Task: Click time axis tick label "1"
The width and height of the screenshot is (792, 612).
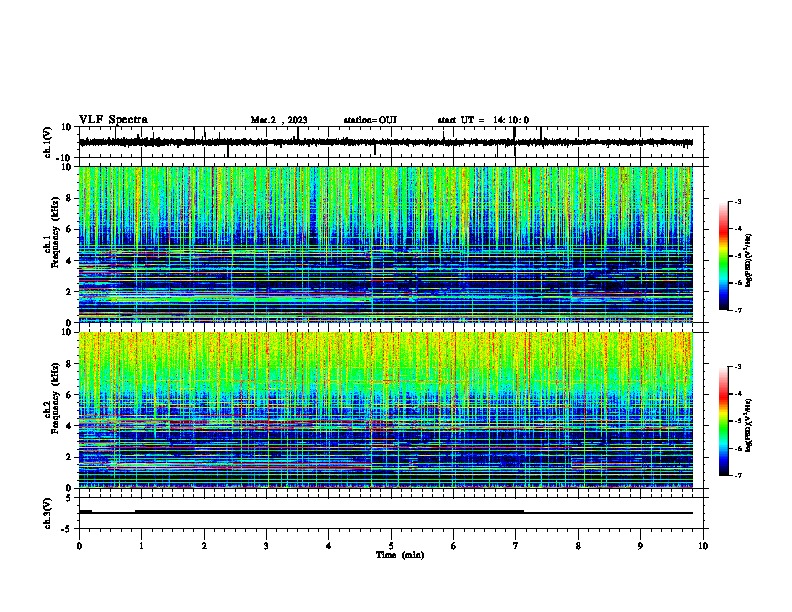Action: click(x=141, y=546)
